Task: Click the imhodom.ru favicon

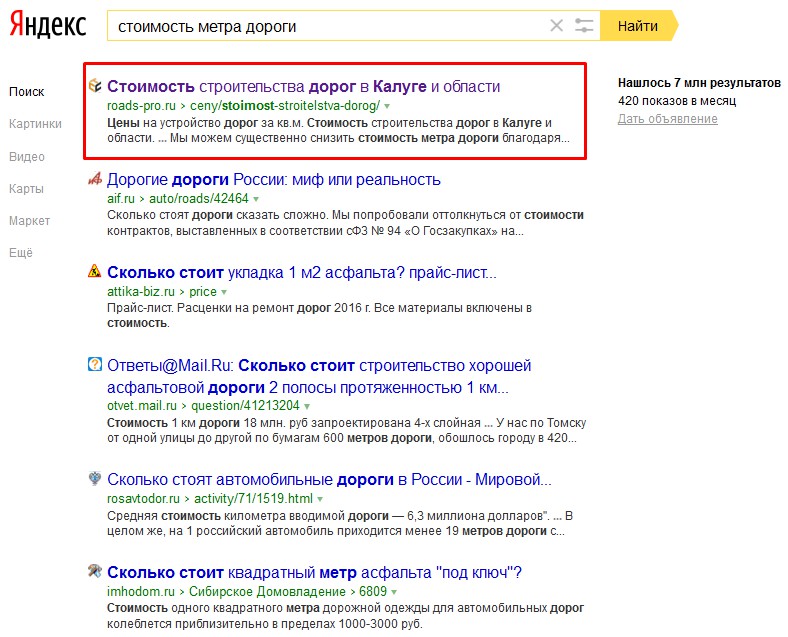Action: click(95, 571)
